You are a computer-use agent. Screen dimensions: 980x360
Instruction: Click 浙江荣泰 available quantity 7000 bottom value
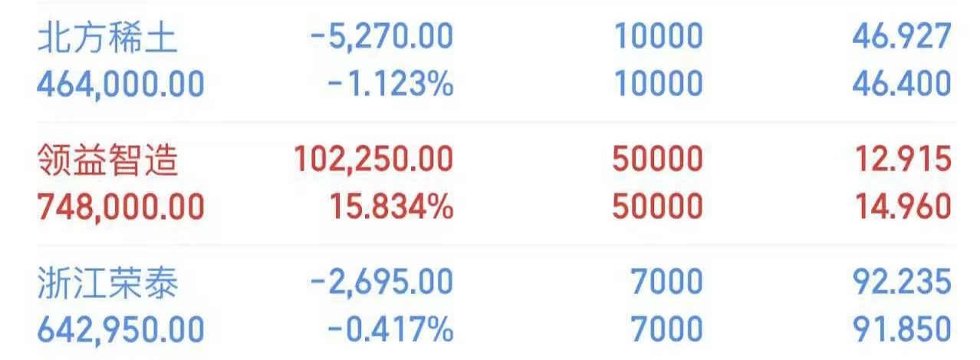[x=666, y=330]
